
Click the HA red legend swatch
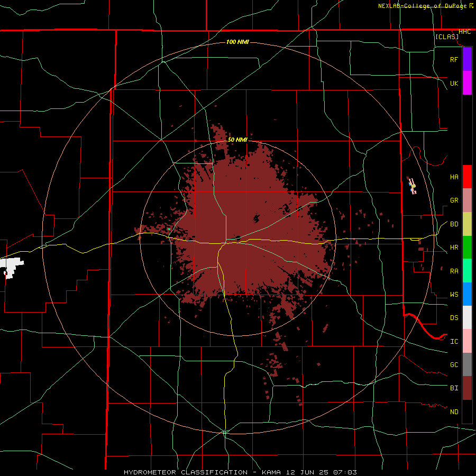[467, 177]
